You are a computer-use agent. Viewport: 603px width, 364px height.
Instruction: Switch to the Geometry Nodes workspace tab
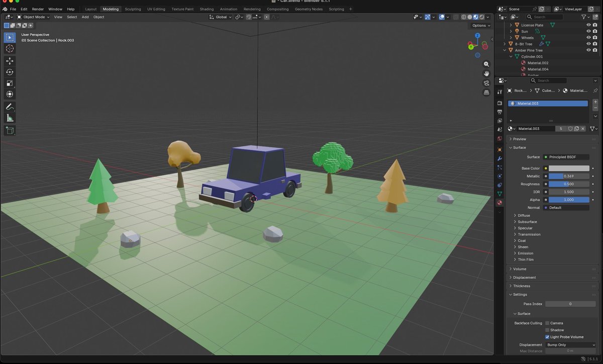[x=309, y=9]
